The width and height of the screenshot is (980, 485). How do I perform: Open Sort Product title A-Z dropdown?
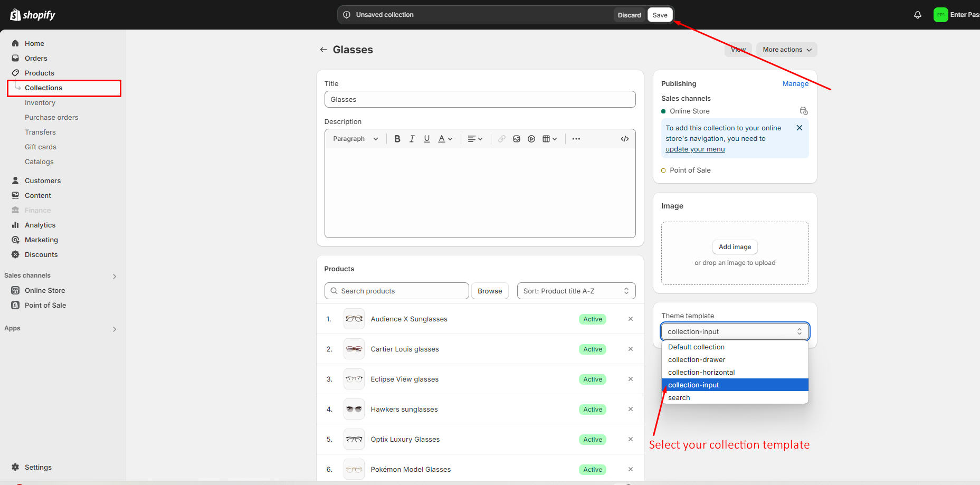(x=576, y=291)
